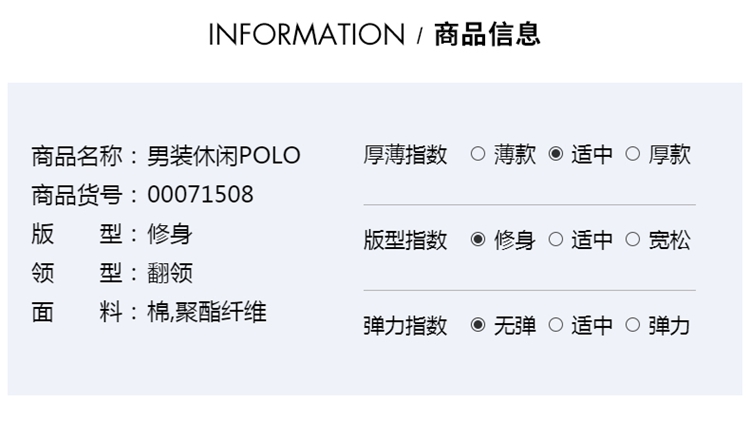The width and height of the screenshot is (750, 441).
Task: Click the 修身 fit type value
Action: point(169,234)
